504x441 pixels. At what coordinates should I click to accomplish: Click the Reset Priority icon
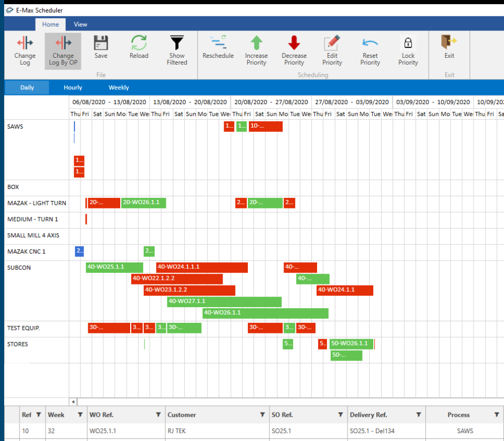click(370, 50)
